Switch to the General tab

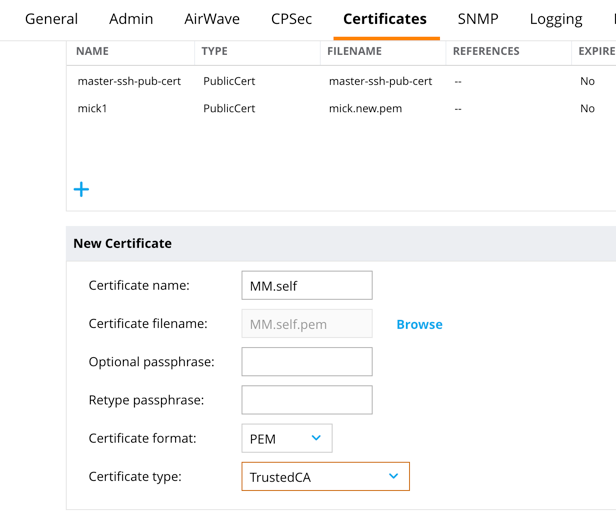(51, 19)
